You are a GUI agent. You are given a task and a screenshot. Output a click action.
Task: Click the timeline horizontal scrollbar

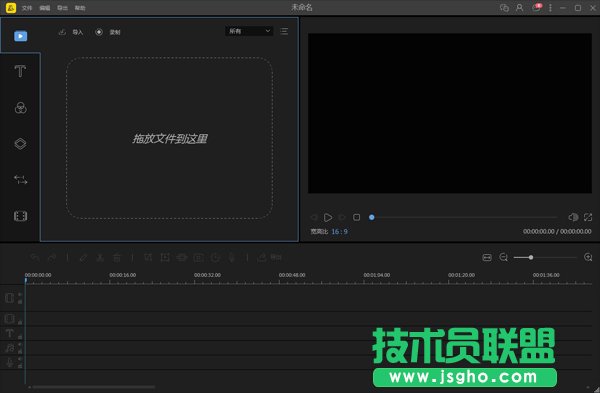[x=94, y=387]
